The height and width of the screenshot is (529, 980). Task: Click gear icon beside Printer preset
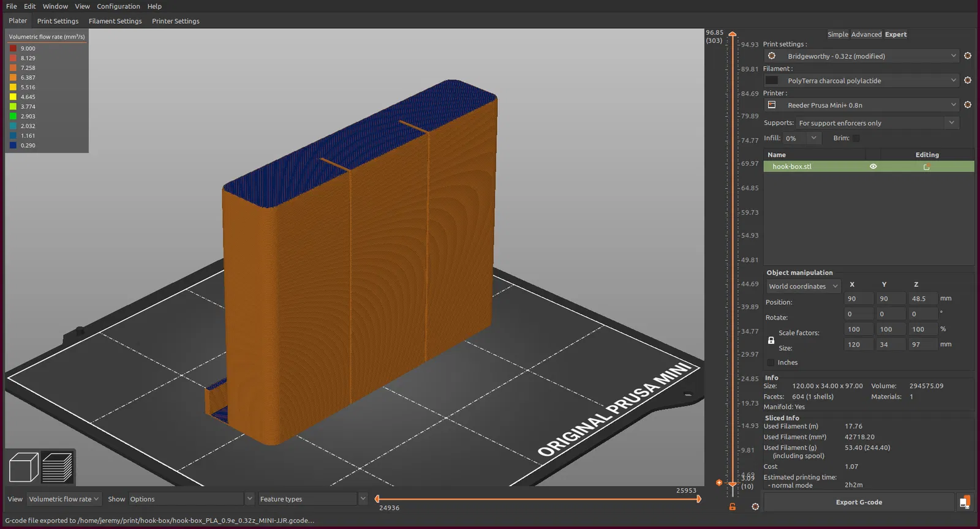968,105
